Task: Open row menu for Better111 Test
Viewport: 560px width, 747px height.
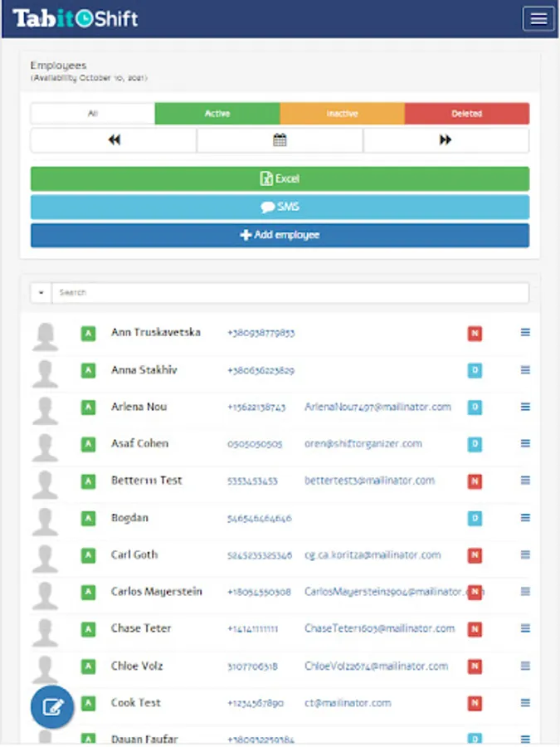Action: 525,481
